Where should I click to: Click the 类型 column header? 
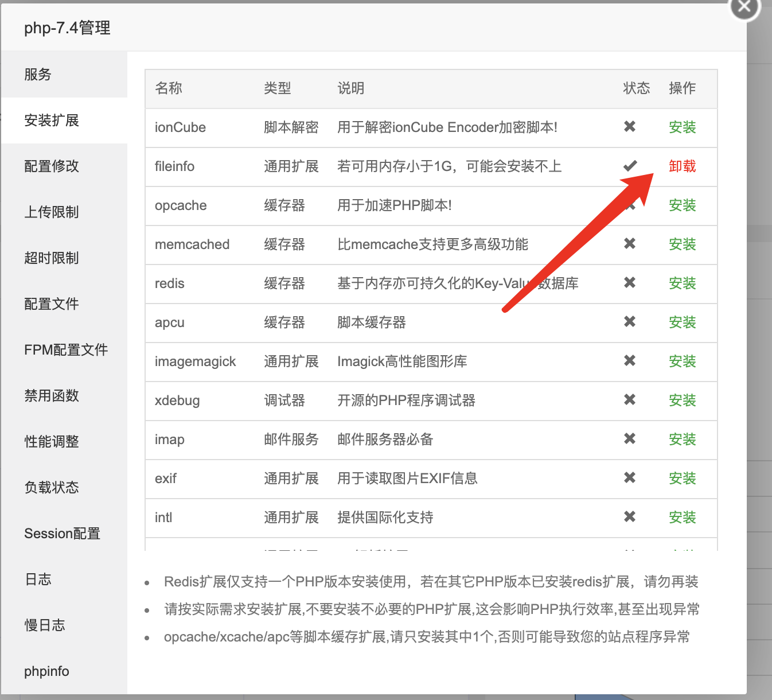(x=278, y=88)
